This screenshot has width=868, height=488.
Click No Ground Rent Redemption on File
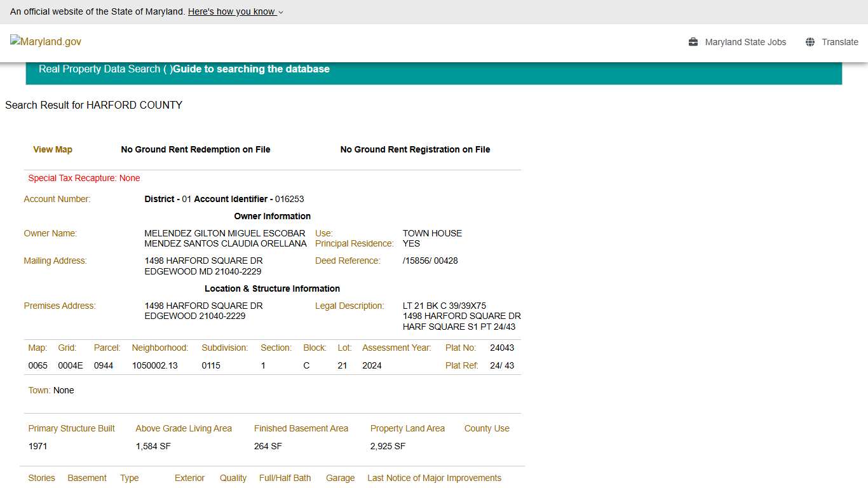[196, 149]
